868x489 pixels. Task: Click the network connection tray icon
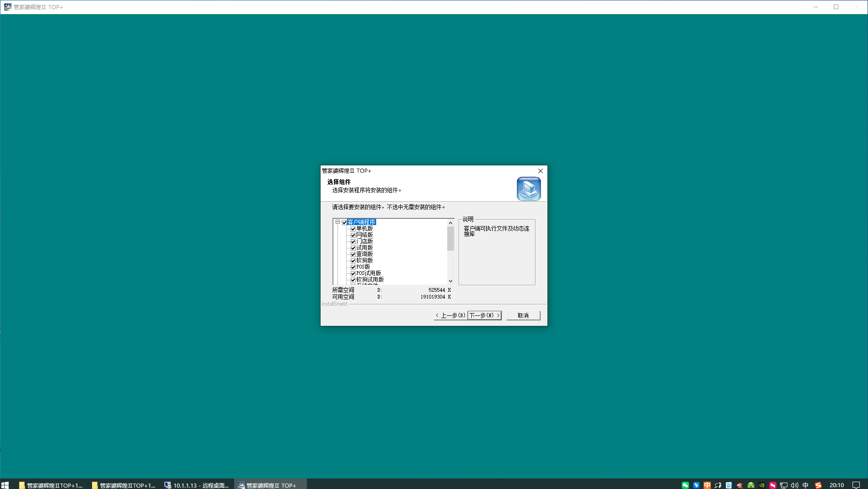click(x=783, y=485)
